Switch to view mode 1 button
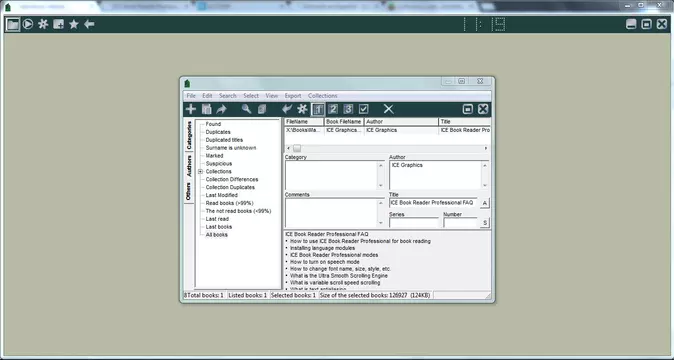Viewport: 674px width, 360px height. (x=318, y=109)
